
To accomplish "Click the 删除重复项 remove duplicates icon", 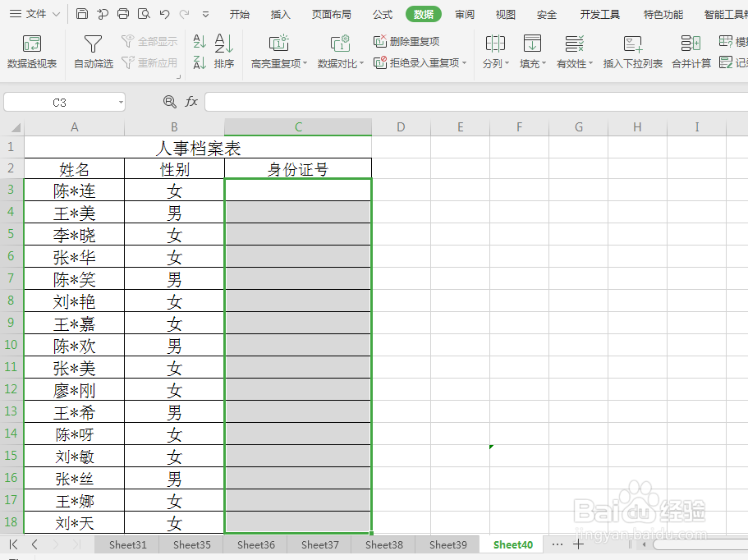I will (380, 39).
